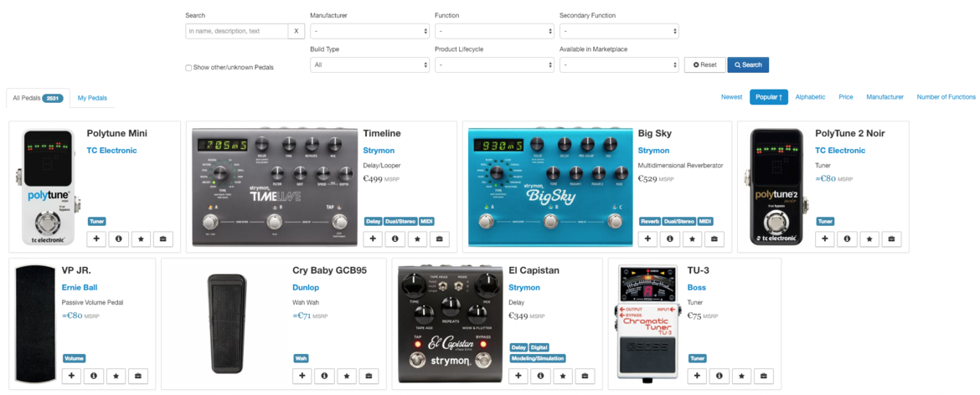Add TU-3 pedal with plus icon
The height and width of the screenshot is (395, 980).
click(x=698, y=376)
